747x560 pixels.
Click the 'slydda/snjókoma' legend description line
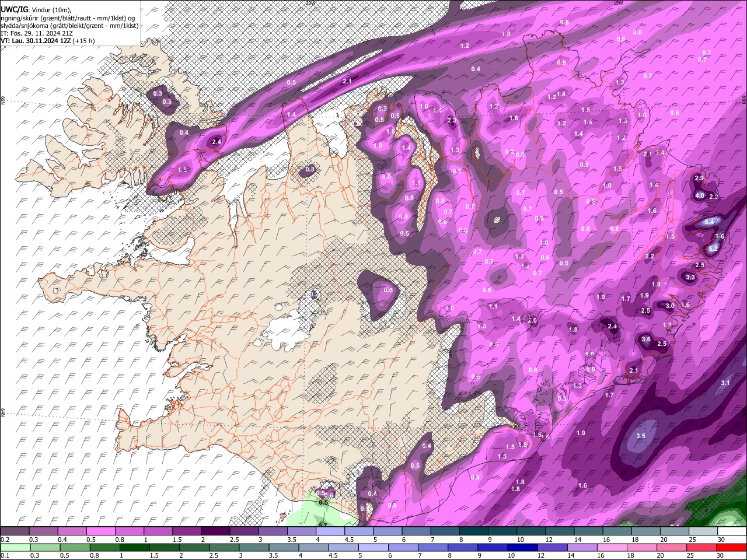(69, 26)
